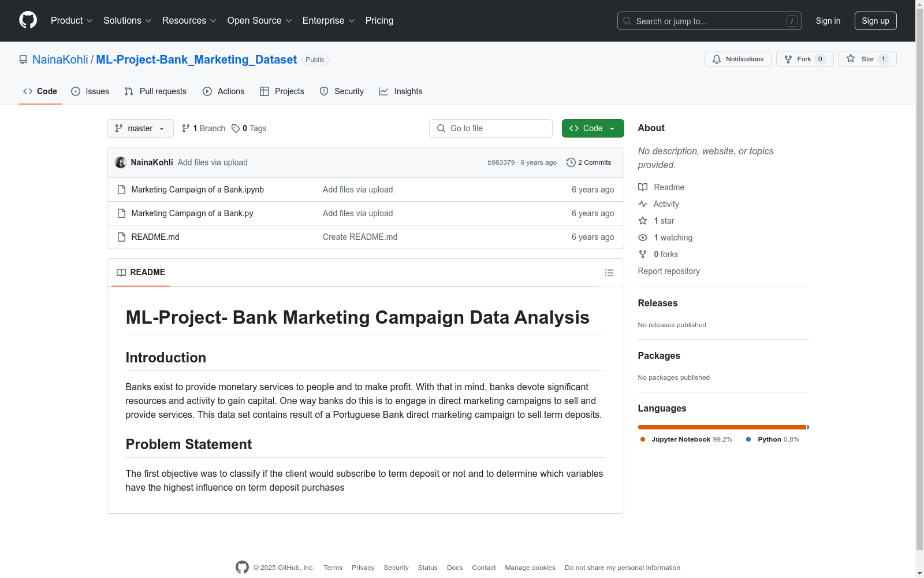Click the Jupyter Notebook language bar segment
924x578 pixels.
pos(722,427)
